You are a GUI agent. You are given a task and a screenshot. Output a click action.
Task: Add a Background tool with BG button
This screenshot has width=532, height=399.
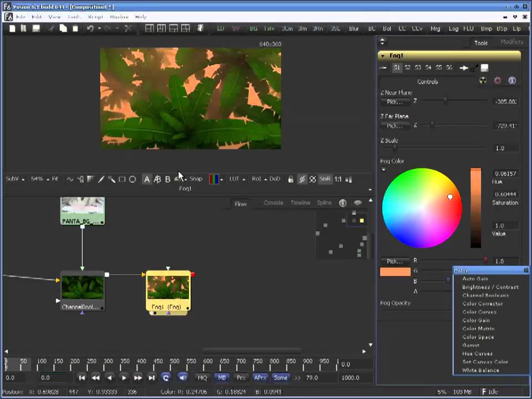pos(253,29)
